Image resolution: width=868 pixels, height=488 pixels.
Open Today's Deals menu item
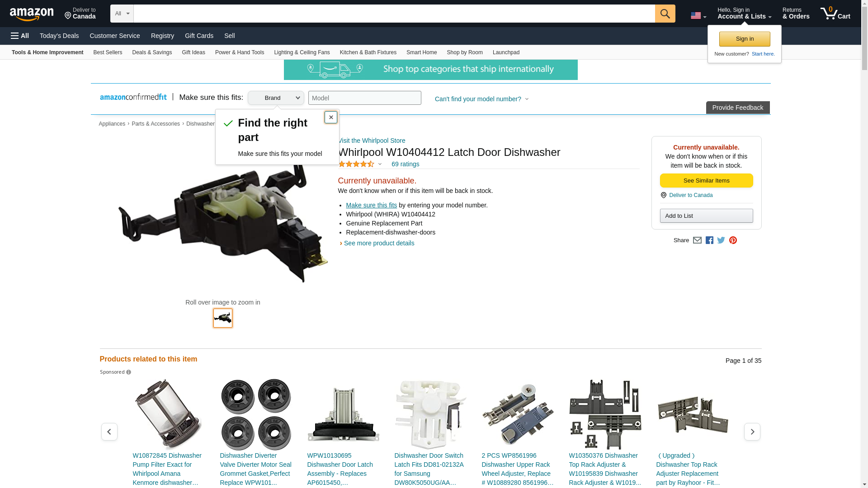coord(59,36)
